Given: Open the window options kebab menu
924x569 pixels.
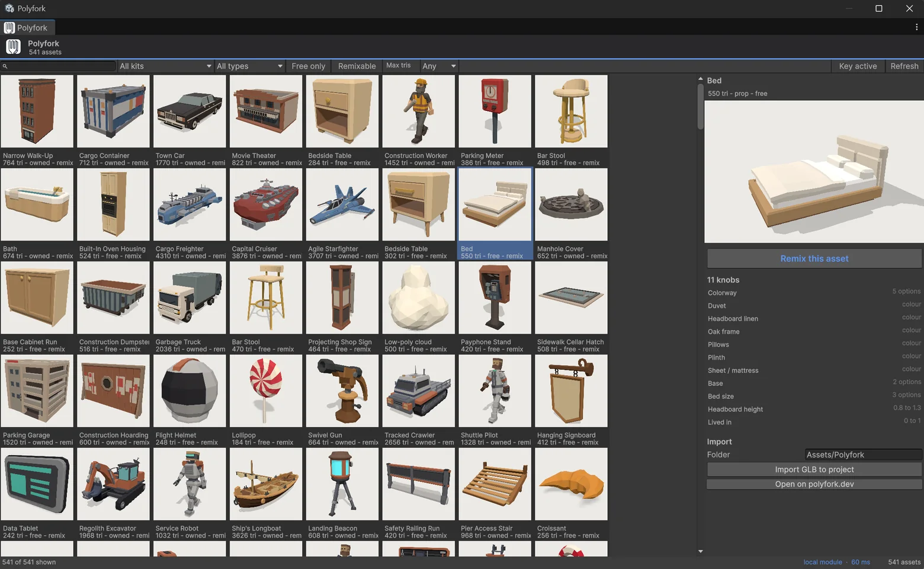Looking at the screenshot, I should pyautogui.click(x=916, y=27).
